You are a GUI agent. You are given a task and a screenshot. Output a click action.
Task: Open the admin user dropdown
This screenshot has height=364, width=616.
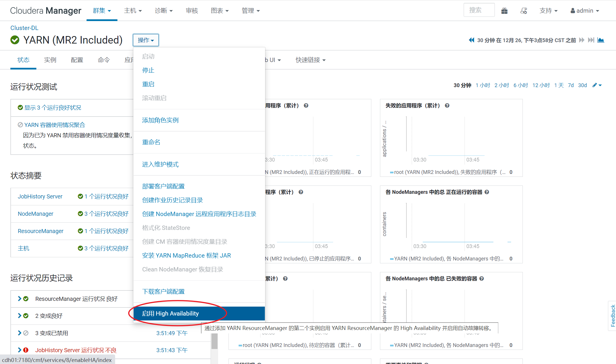tap(585, 11)
